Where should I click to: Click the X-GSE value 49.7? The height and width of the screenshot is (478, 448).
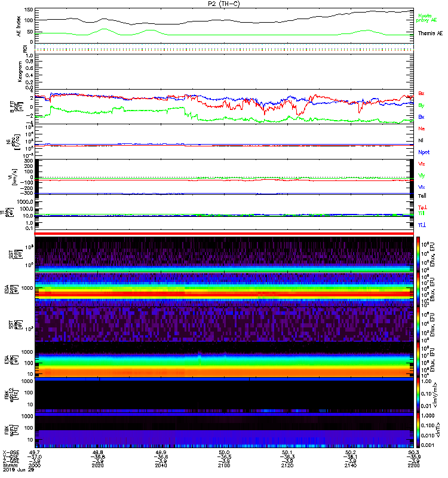35,452
